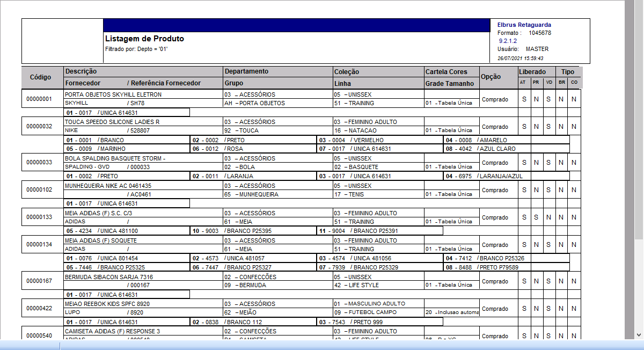644x350 pixels.
Task: Click description 'MUNHEQUEIRA NIKE AC 0461435'
Action: (108, 186)
